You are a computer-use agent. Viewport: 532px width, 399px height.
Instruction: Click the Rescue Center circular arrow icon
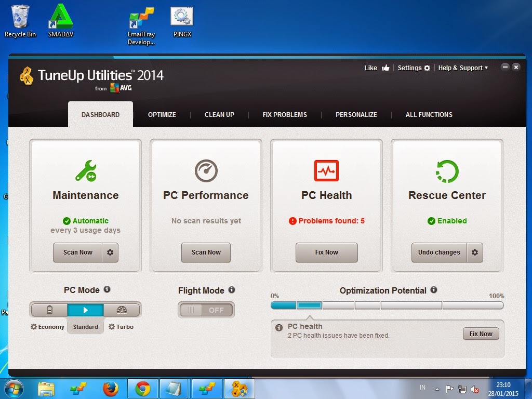[x=447, y=171]
